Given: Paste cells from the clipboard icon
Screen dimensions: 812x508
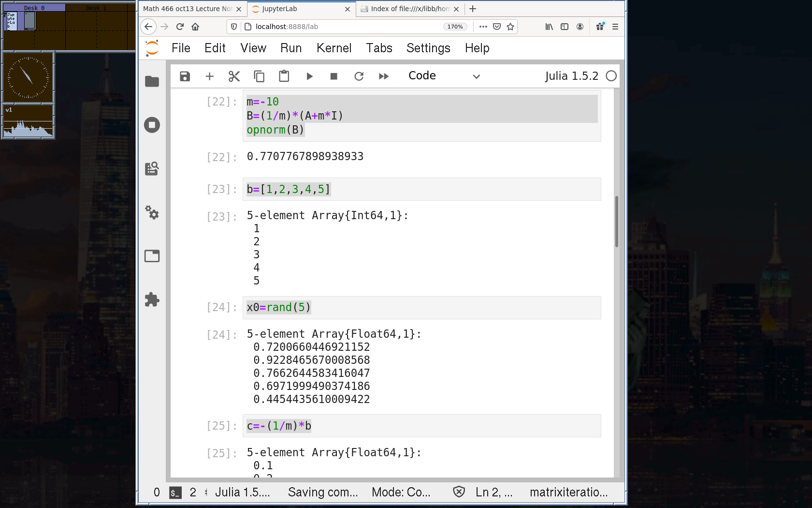Looking at the screenshot, I should [284, 76].
